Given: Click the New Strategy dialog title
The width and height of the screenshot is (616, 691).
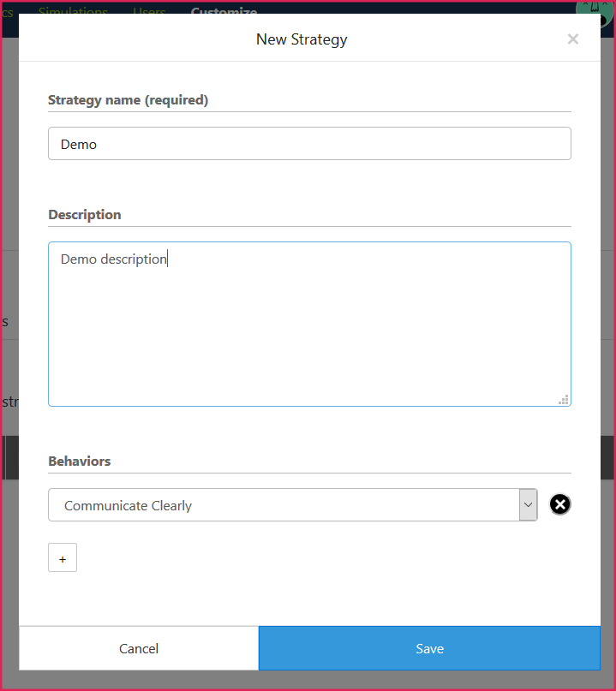Looking at the screenshot, I should (x=302, y=39).
